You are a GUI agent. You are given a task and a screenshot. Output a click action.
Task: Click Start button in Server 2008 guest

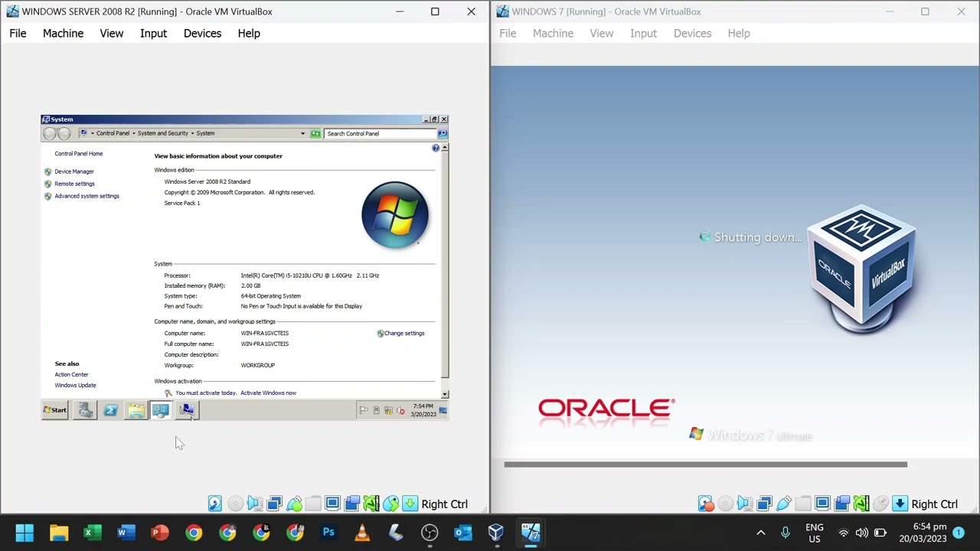(x=55, y=410)
